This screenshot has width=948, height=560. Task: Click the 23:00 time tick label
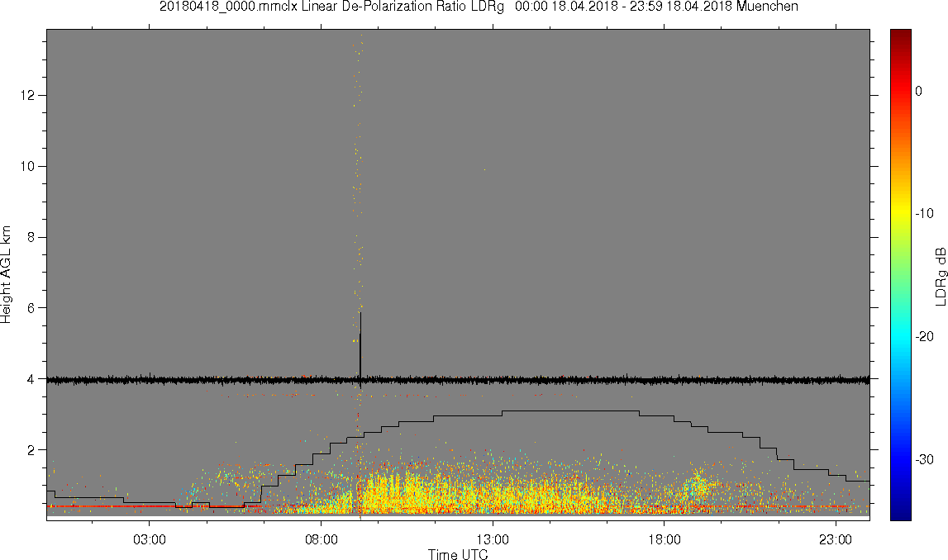836,539
